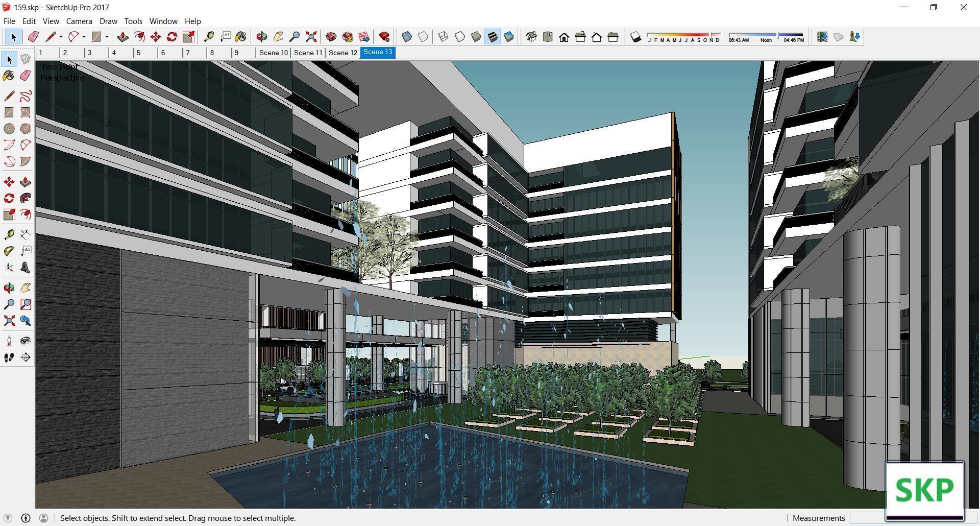Viewport: 980px width, 526px height.
Task: Activate the Orbit tool in top toolbar
Action: (262, 37)
